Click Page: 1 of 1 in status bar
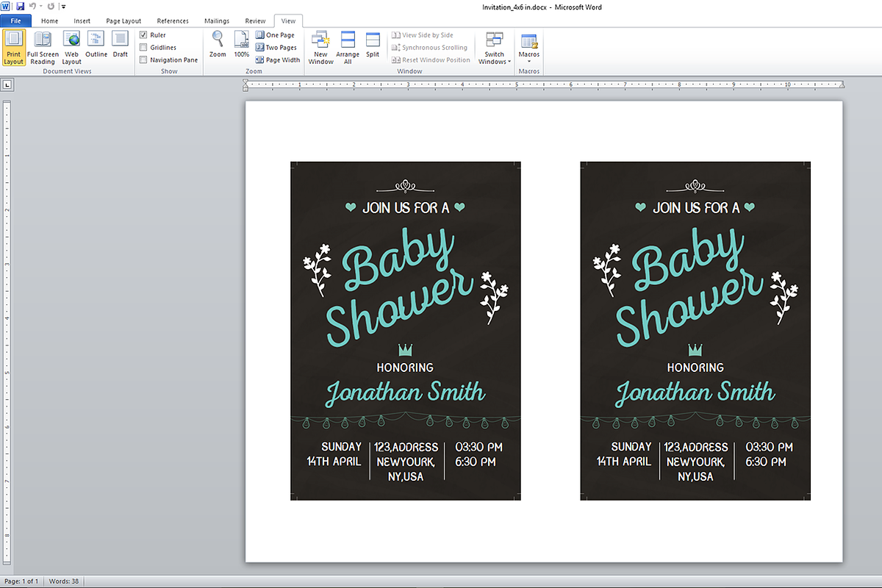The width and height of the screenshot is (882, 588). 22,581
